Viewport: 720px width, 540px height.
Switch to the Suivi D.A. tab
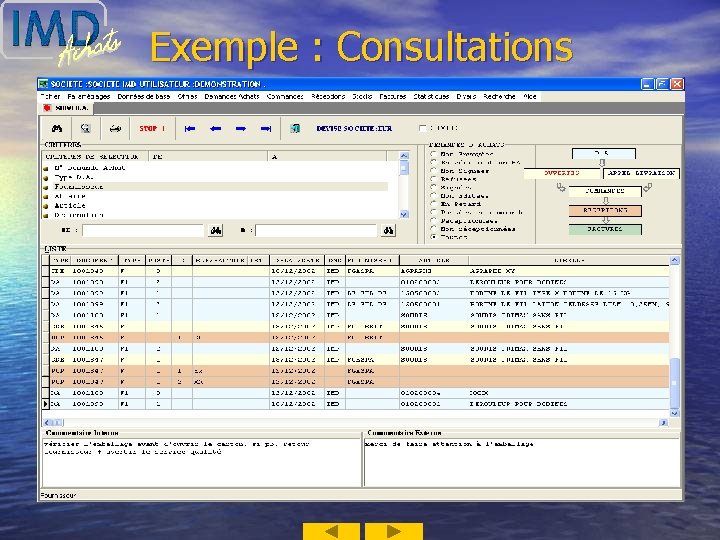point(67,108)
